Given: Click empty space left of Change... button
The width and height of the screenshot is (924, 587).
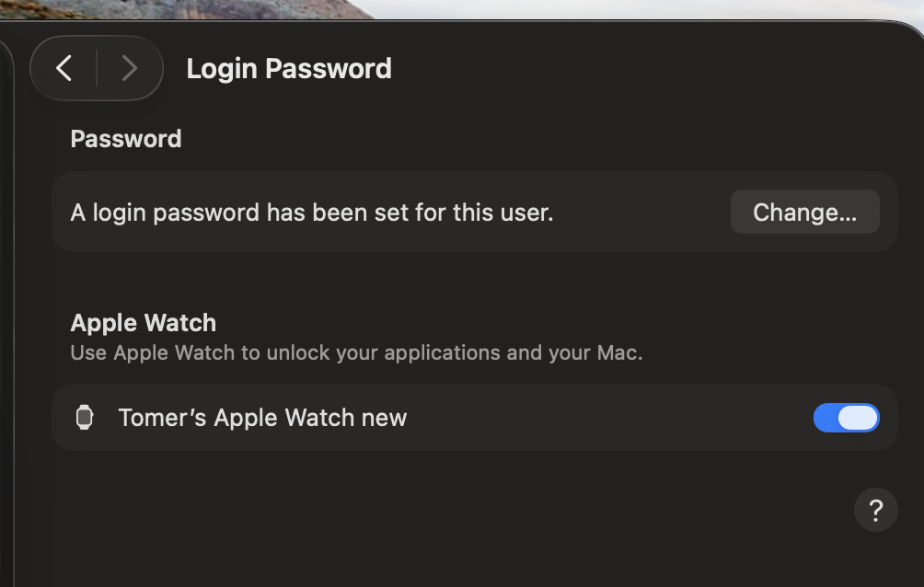Looking at the screenshot, I should coord(644,213).
